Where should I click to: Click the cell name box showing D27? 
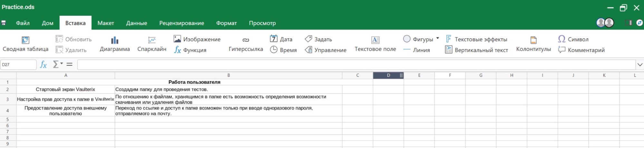pos(18,64)
